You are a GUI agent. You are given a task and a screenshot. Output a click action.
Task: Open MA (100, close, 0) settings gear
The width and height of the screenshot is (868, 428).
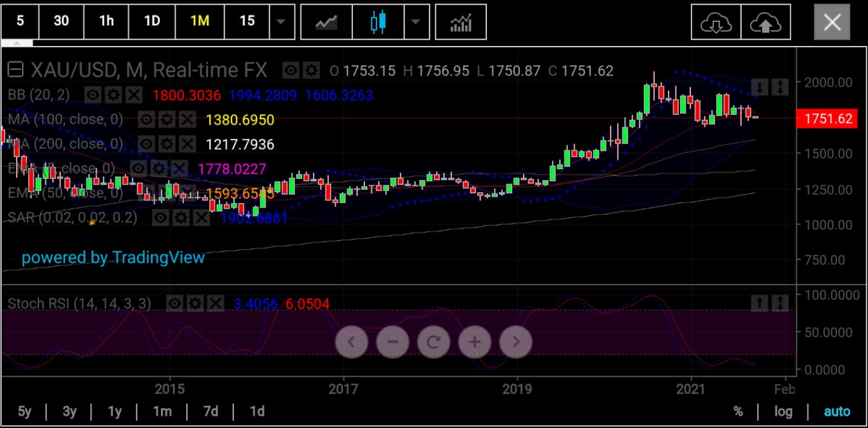167,120
